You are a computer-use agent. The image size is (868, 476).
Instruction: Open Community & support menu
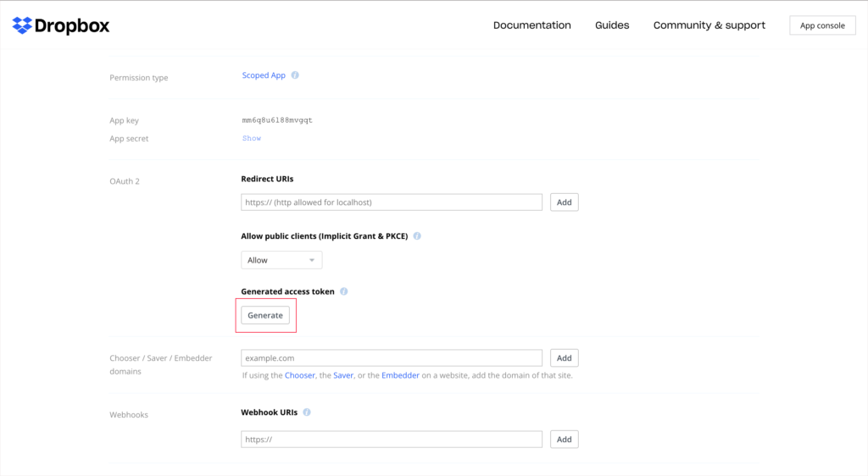709,25
